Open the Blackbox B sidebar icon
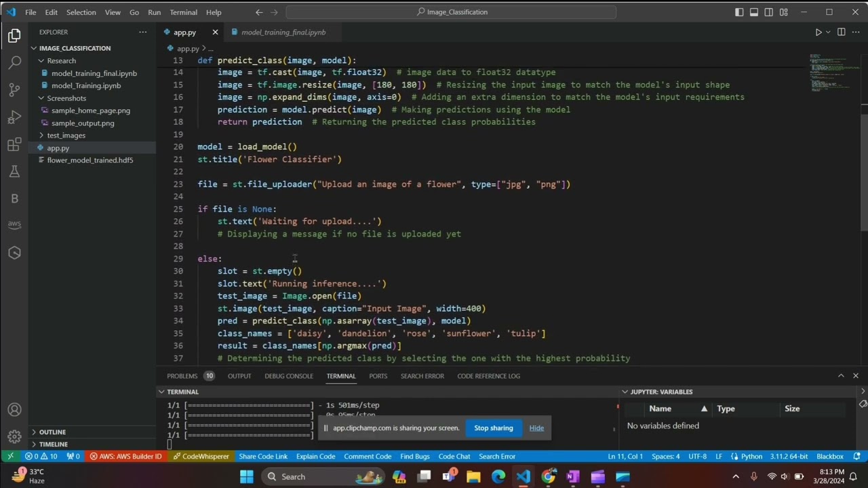 [14, 199]
